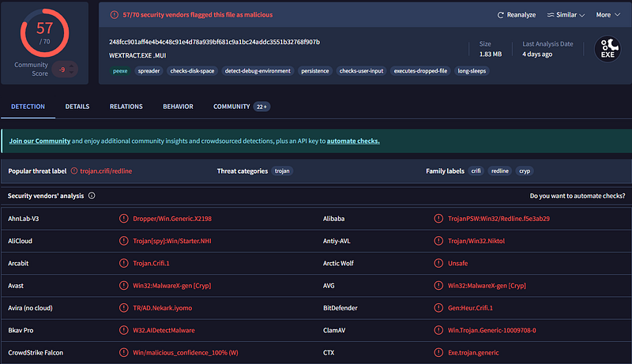Click the file hash starting 248fcc901aff
This screenshot has width=632, height=364.
tap(214, 42)
